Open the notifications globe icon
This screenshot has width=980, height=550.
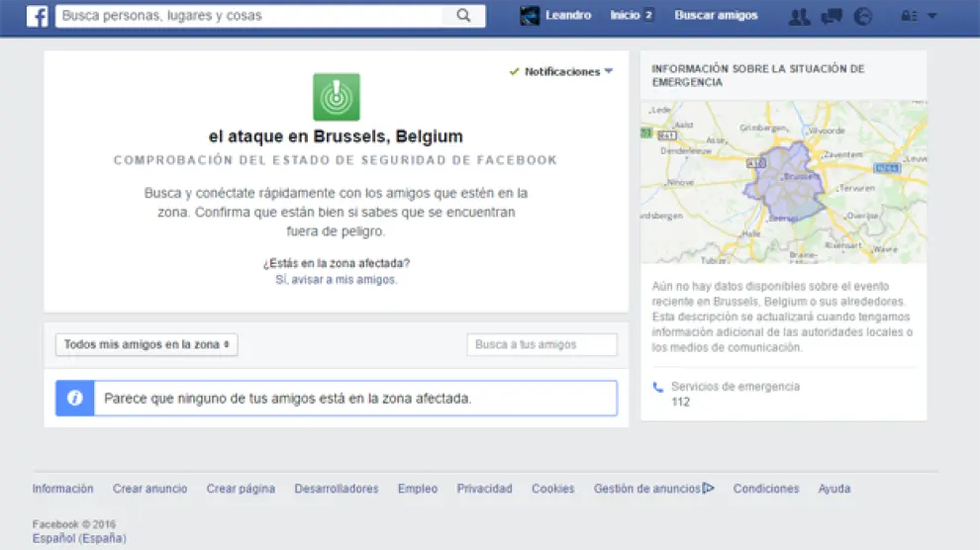pos(863,16)
